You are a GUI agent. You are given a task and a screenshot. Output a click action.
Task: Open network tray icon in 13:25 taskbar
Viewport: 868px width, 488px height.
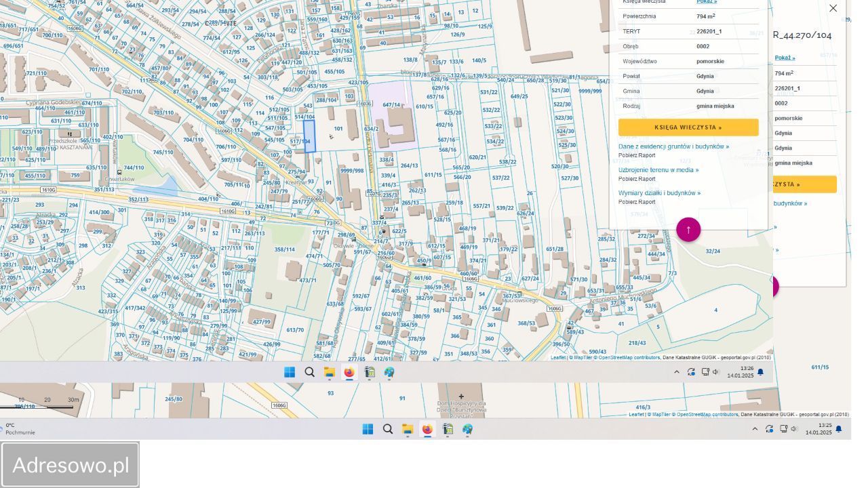click(784, 429)
